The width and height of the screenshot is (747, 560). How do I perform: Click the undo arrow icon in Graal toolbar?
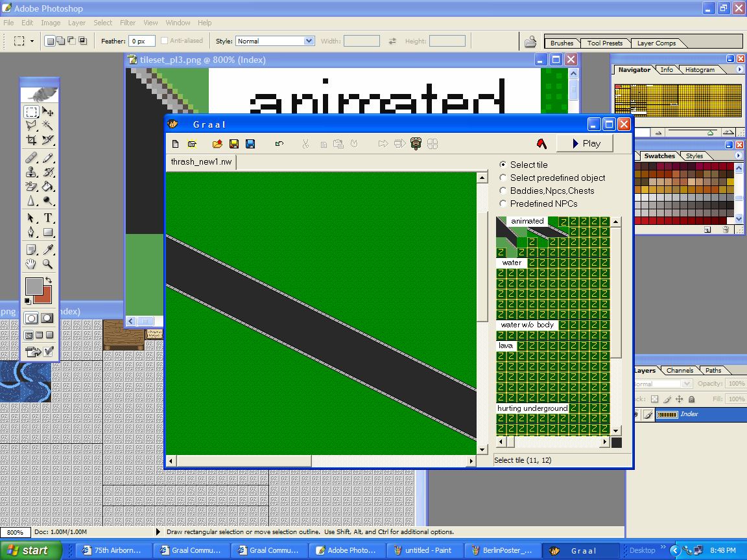point(279,144)
